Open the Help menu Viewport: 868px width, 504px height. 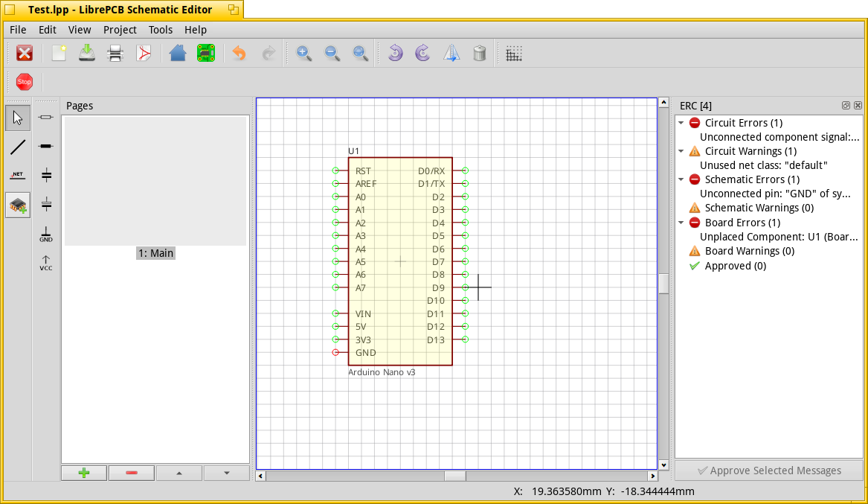196,30
